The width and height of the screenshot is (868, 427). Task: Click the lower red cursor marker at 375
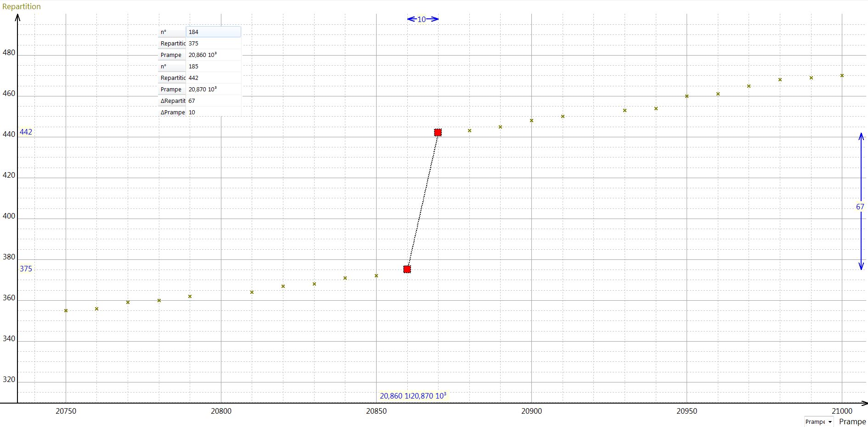pyautogui.click(x=407, y=269)
